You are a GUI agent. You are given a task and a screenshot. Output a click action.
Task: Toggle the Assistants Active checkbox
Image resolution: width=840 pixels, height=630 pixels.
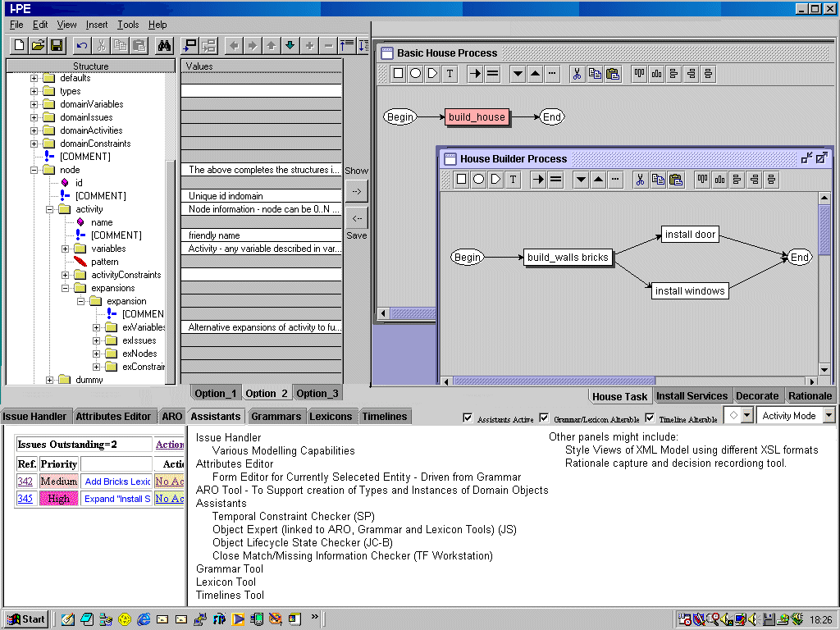pyautogui.click(x=468, y=418)
